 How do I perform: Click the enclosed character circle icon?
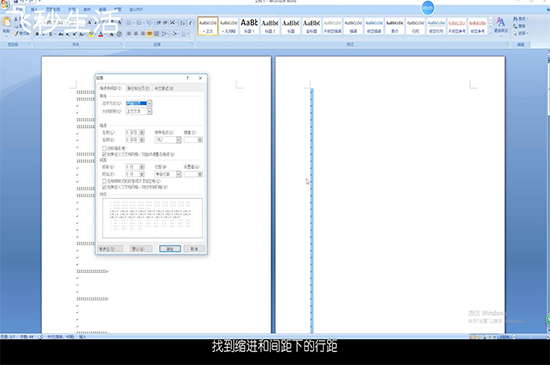pyautogui.click(x=119, y=34)
